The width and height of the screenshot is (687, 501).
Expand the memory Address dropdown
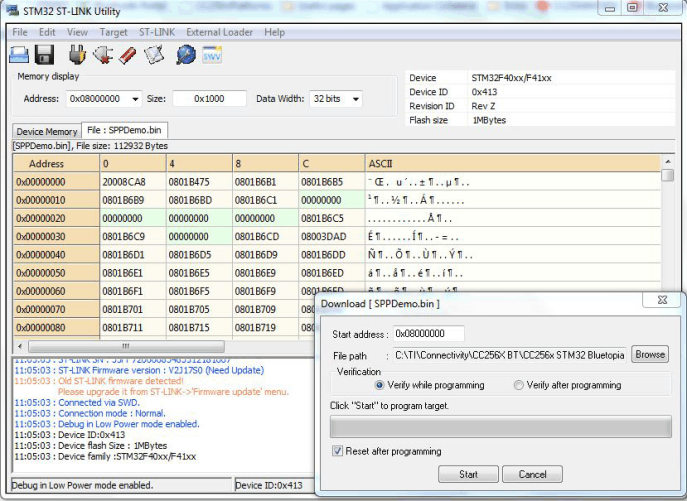coord(134,99)
